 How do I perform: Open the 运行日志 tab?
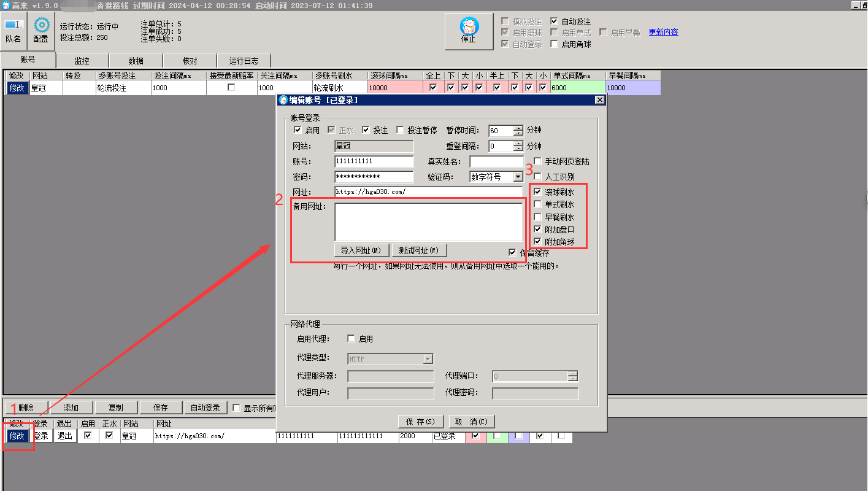coord(244,61)
